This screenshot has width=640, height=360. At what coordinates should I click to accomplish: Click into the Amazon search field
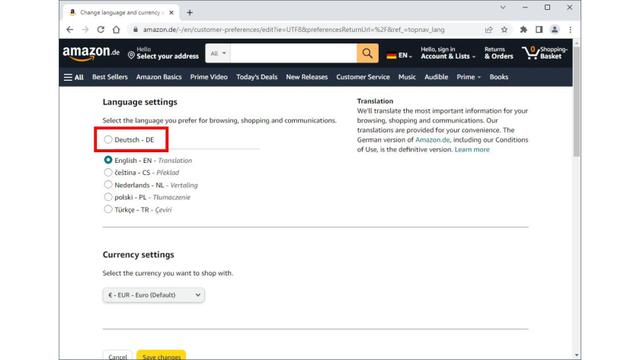coord(293,53)
